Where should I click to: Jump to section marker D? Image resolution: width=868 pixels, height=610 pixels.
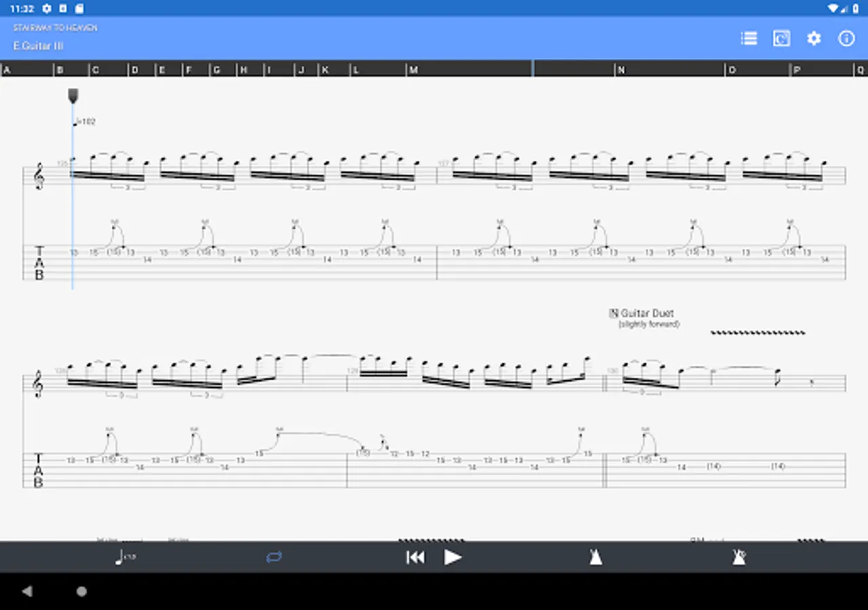pyautogui.click(x=134, y=70)
